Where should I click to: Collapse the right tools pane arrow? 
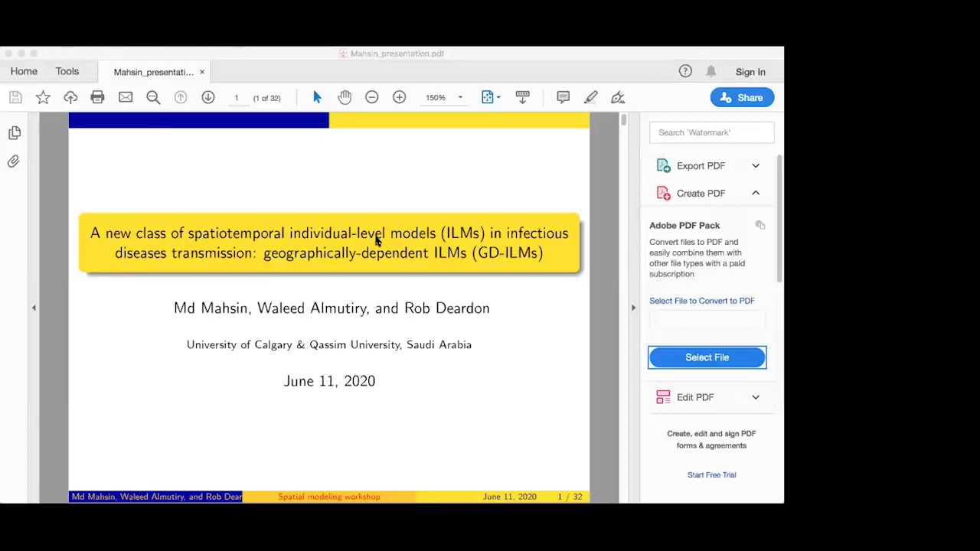tap(633, 308)
